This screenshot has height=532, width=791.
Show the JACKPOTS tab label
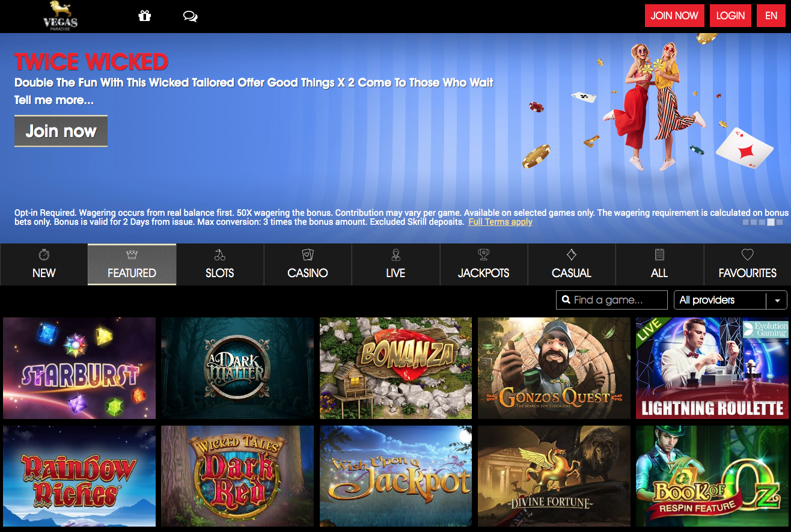(x=483, y=273)
